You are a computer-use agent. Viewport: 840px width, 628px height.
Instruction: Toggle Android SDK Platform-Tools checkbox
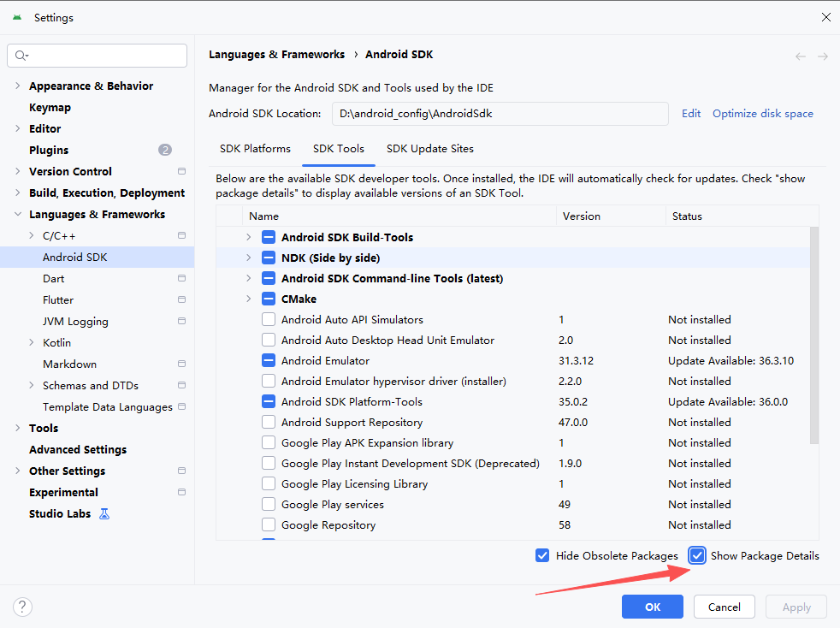269,402
